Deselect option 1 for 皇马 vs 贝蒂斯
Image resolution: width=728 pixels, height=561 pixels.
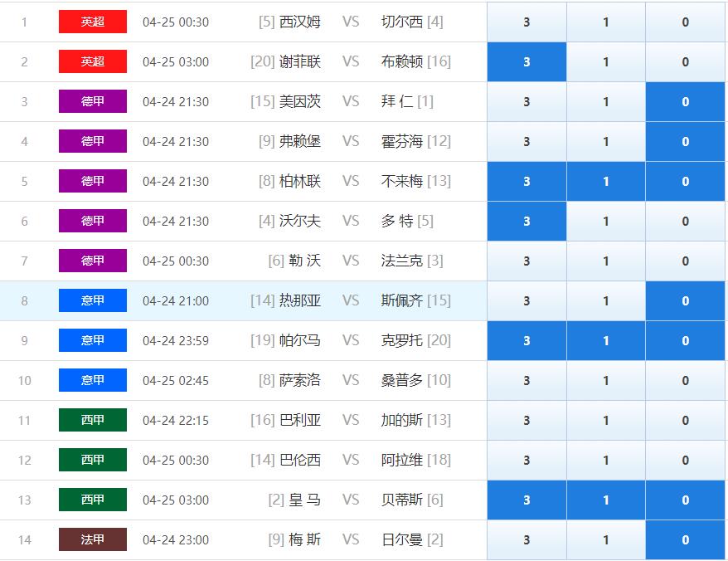pos(606,500)
